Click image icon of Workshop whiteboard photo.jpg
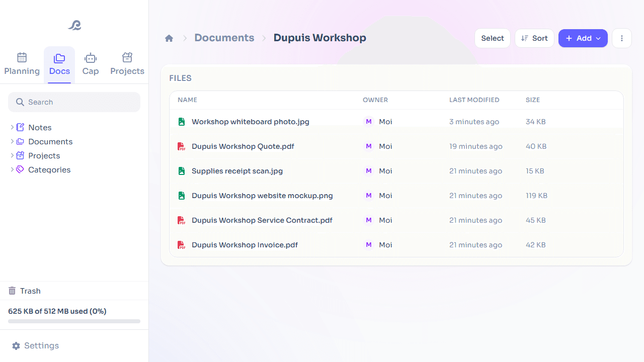644x362 pixels. click(182, 122)
